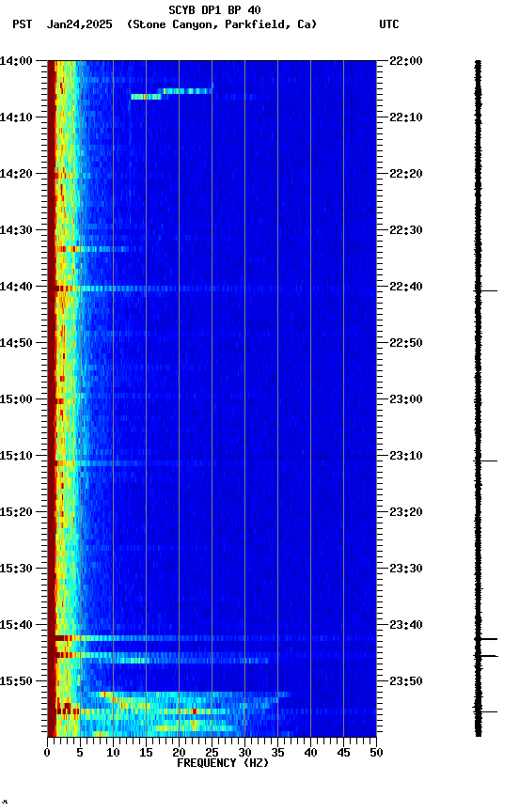
Task: Click the seismogram spike near 23:45 UTC
Action: (x=486, y=656)
